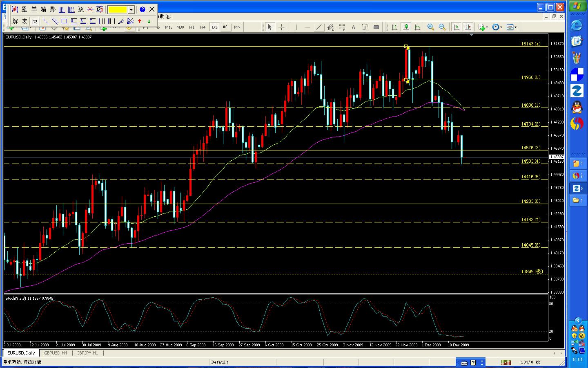
Task: Open the indicators list dropdown
Action: (x=483, y=27)
